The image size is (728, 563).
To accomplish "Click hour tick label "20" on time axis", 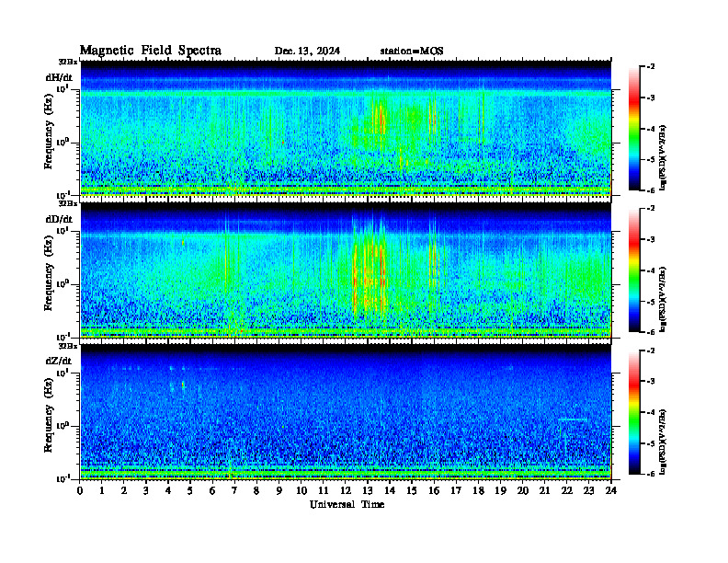I will click(x=522, y=490).
